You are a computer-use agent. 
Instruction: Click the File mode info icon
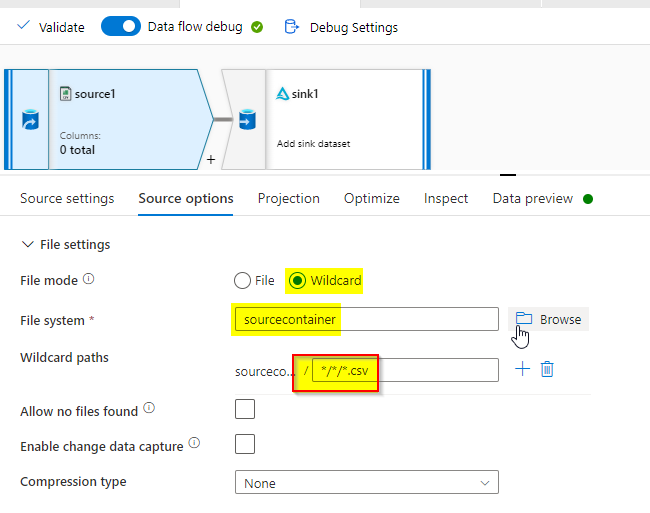pyautogui.click(x=88, y=280)
